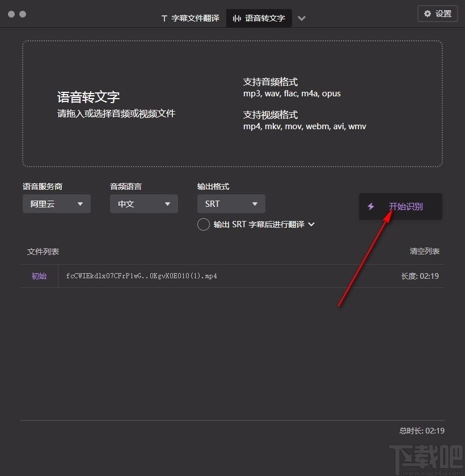Image resolution: width=465 pixels, height=476 pixels.
Task: Click the second window dot top left
Action: point(22,14)
